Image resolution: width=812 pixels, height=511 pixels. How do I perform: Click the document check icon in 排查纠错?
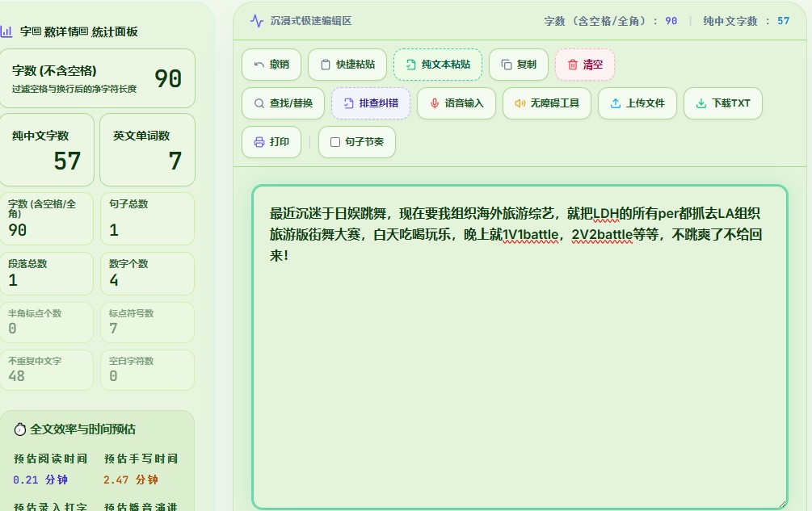348,103
